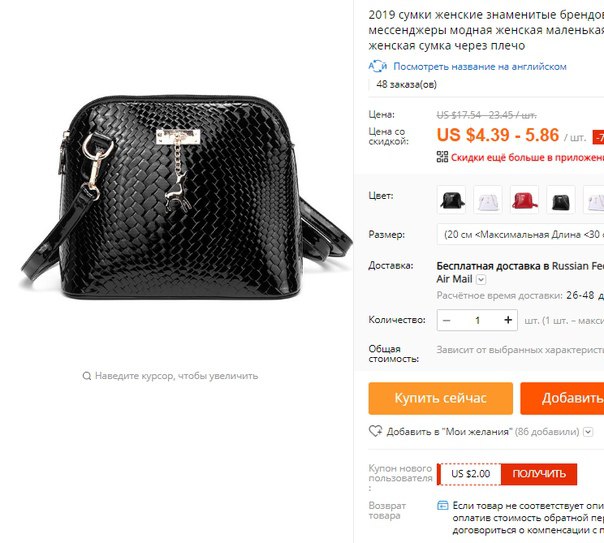Image resolution: width=604 pixels, height=543 pixels.
Task: Click the Добавить cart button
Action: click(562, 398)
